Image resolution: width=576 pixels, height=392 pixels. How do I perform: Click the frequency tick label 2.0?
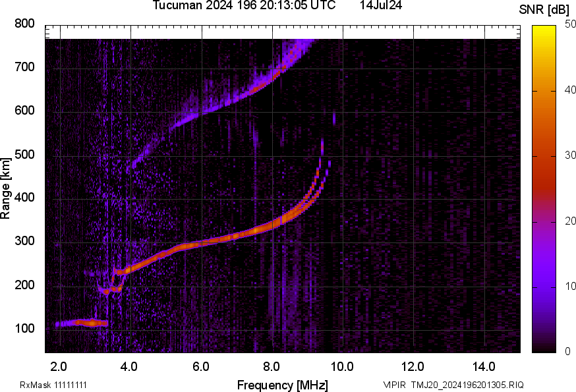tap(59, 367)
